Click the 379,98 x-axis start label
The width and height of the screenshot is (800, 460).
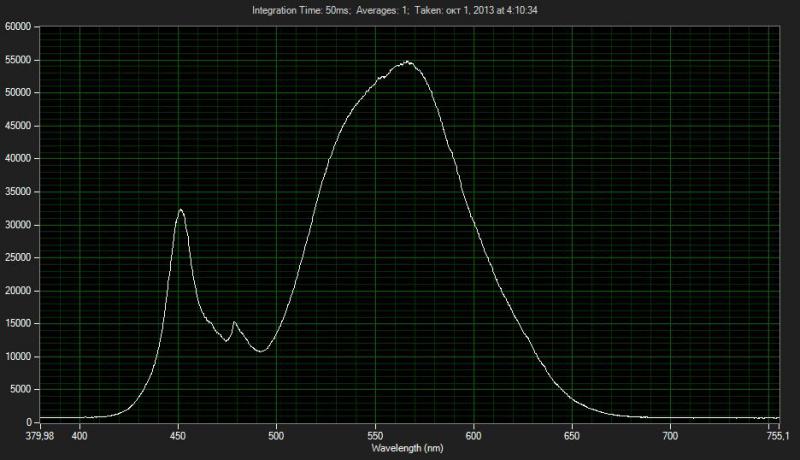click(x=40, y=436)
